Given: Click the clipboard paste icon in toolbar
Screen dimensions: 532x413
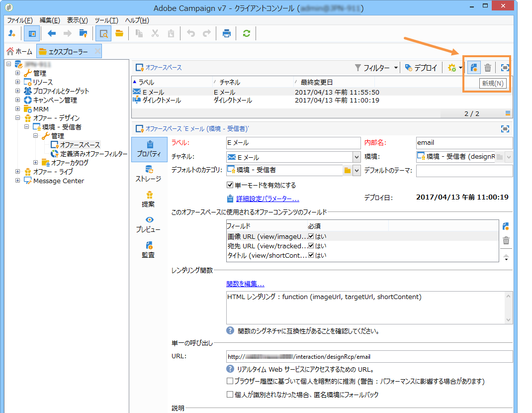Looking at the screenshot, I should point(171,33).
